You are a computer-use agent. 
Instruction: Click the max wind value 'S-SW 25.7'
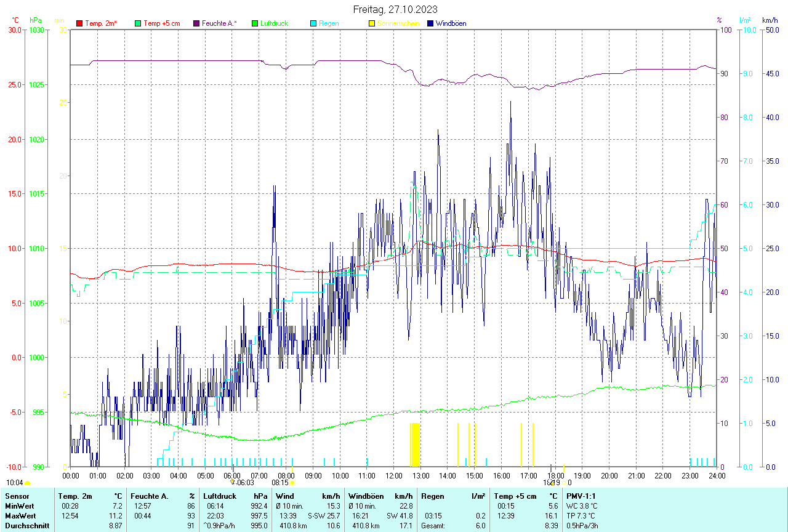click(324, 515)
